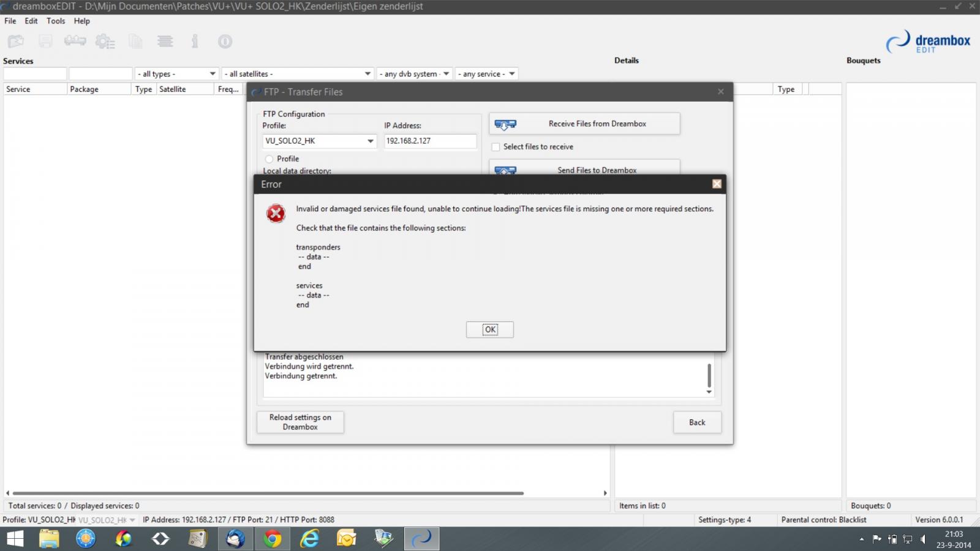Open the options gear toolbar icon
The image size is (980, 551).
(x=105, y=42)
